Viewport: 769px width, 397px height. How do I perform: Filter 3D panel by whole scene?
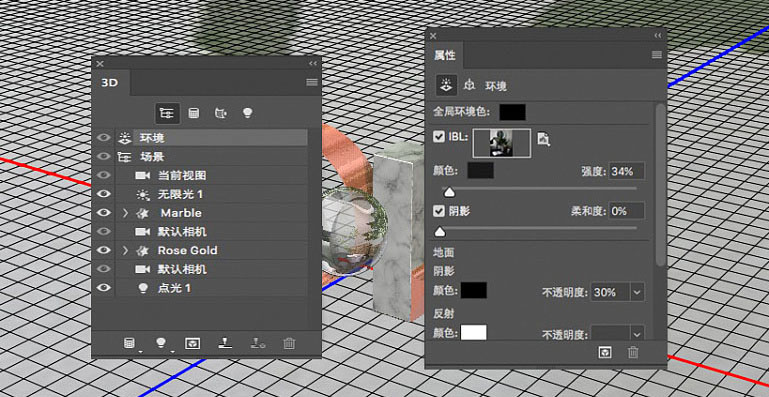pyautogui.click(x=167, y=113)
